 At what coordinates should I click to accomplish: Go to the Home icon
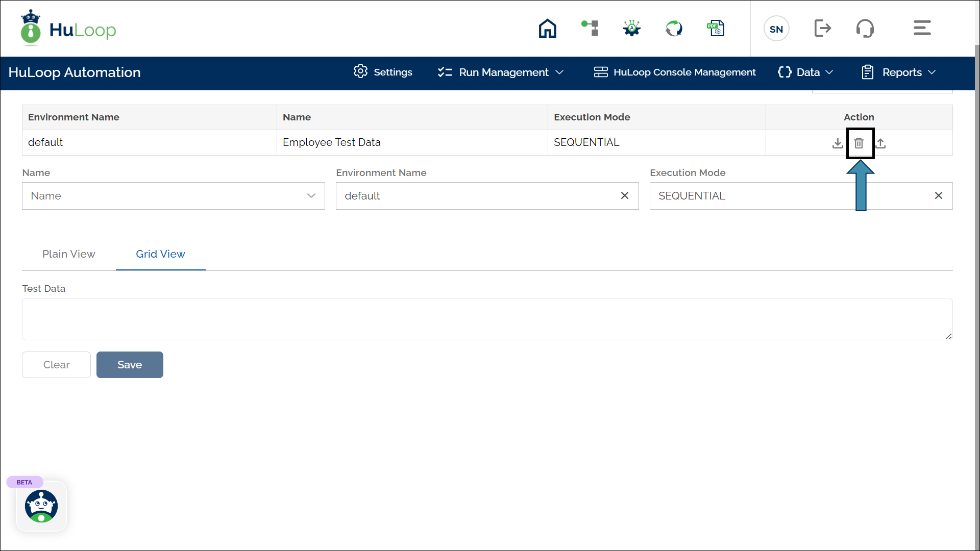click(547, 29)
